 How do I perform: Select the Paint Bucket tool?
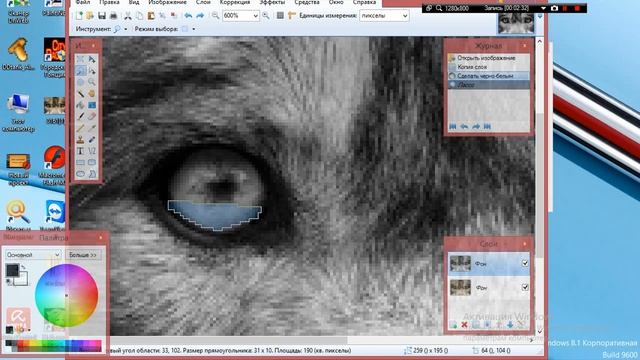[80, 105]
